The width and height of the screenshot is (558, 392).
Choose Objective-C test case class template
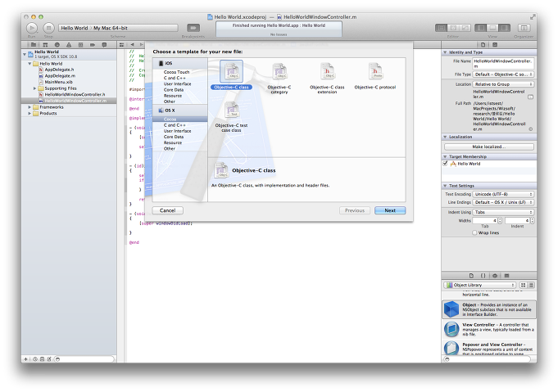[231, 116]
